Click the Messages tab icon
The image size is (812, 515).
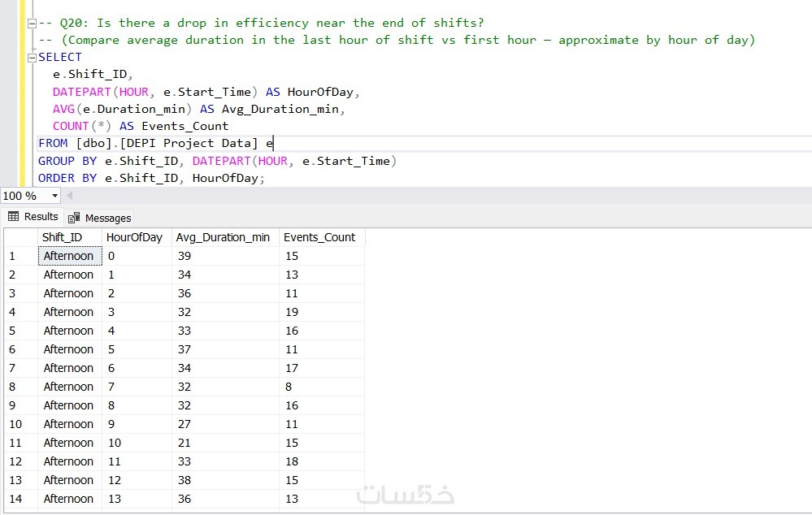tap(74, 218)
